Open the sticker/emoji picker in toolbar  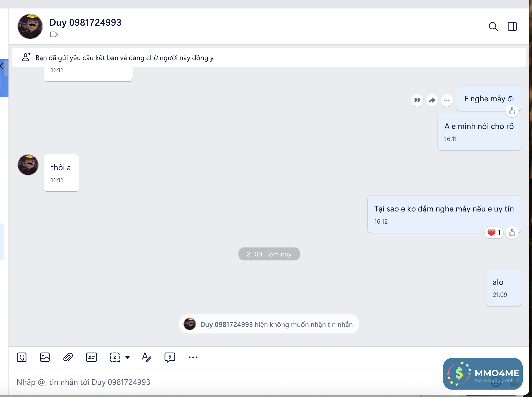click(x=22, y=357)
